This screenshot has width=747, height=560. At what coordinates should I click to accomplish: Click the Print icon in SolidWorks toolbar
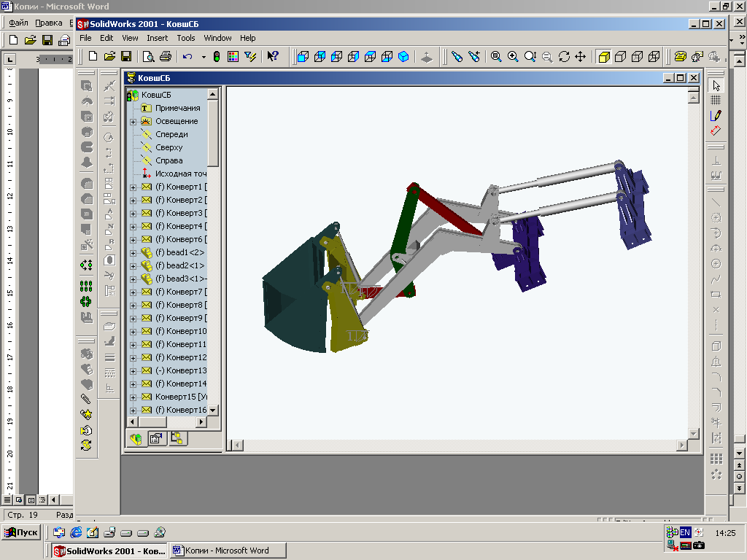point(165,56)
